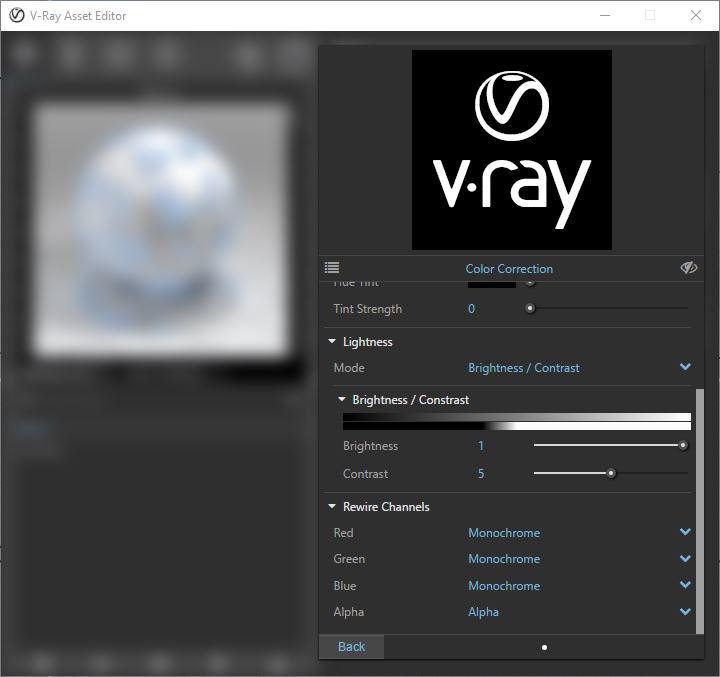Open the Red channel dropdown
Viewport: 720px width, 677px height.
(x=579, y=532)
